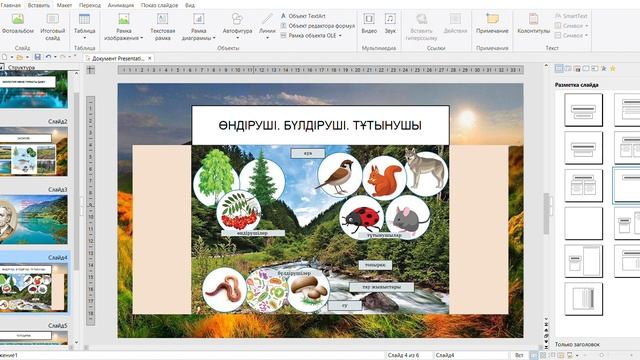Click the star icon in the sidebar toolbar
Screen dimensions: 640x360
tap(613, 69)
